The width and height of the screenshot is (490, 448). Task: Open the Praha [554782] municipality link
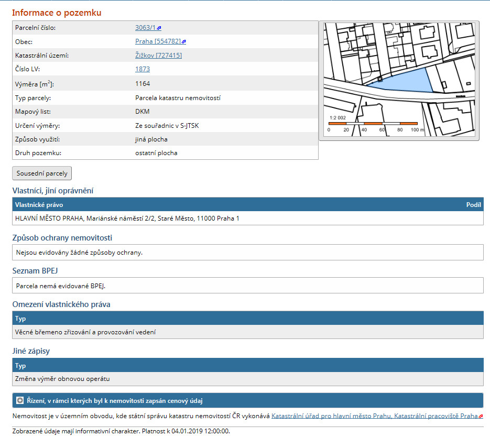point(158,41)
